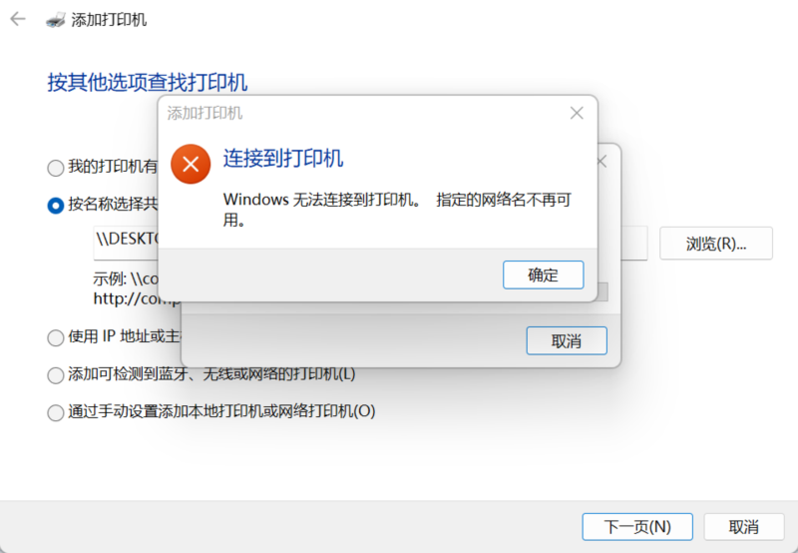Focus the \\DESKTO shared printer name field

pos(126,243)
